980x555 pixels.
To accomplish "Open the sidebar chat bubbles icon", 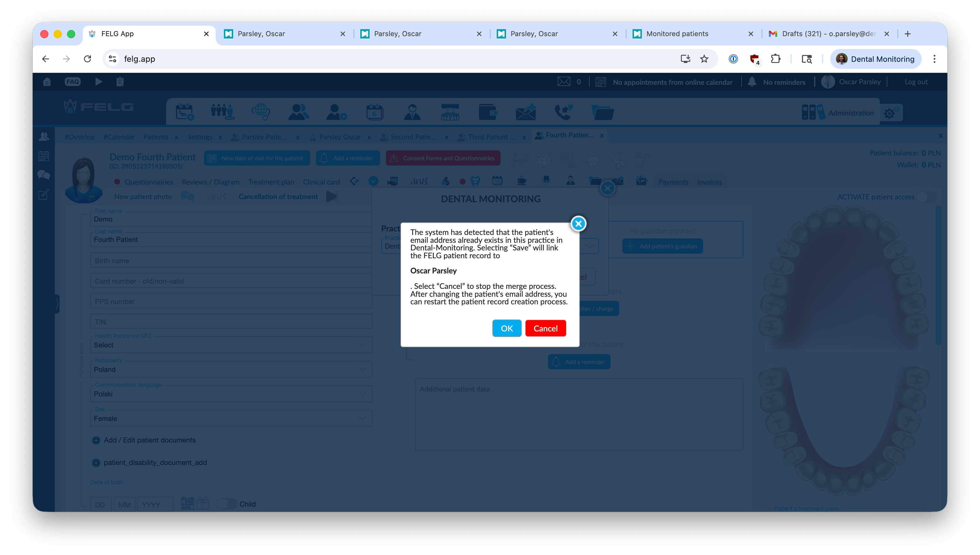I will pos(44,175).
